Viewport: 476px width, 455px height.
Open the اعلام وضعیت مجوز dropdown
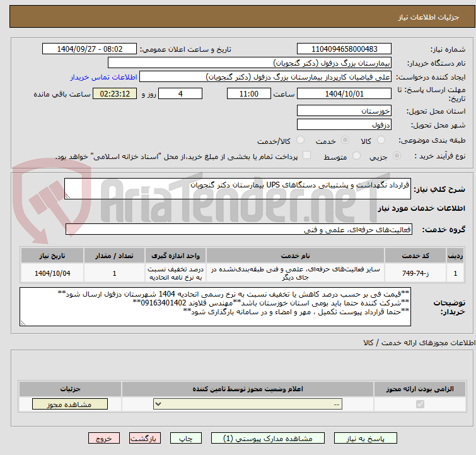248,404
